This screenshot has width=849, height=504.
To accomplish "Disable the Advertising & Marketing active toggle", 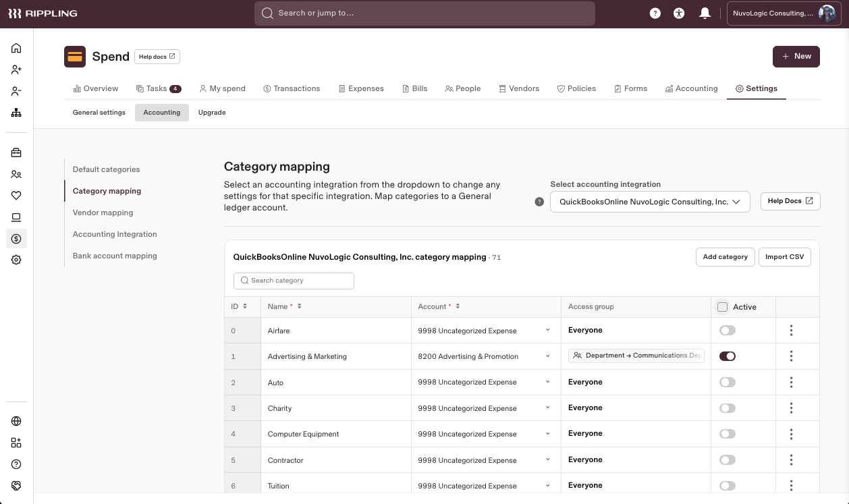I will coord(727,356).
